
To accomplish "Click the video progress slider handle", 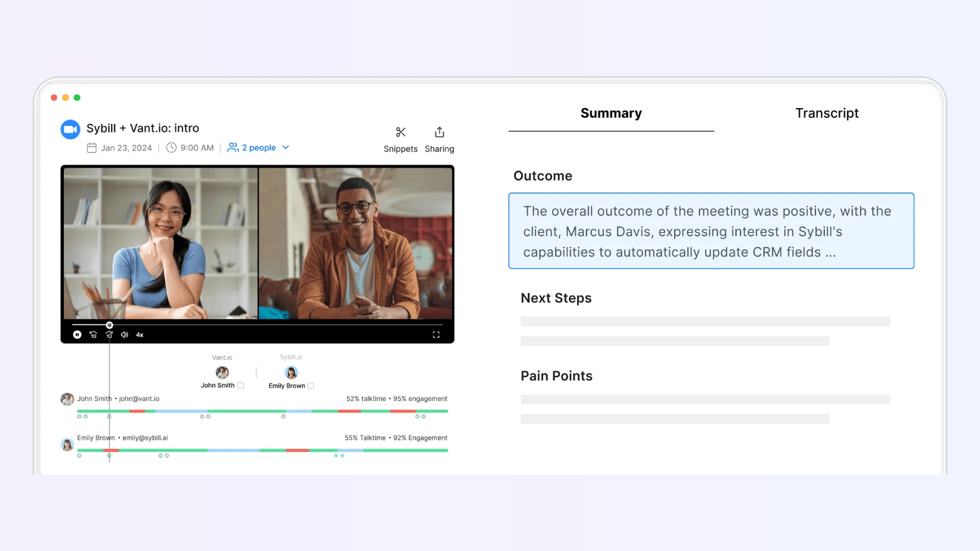I will click(109, 325).
